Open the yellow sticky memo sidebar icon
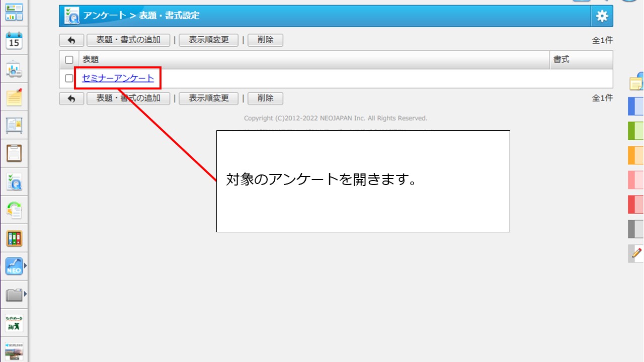This screenshot has width=644, height=362. tap(14, 97)
